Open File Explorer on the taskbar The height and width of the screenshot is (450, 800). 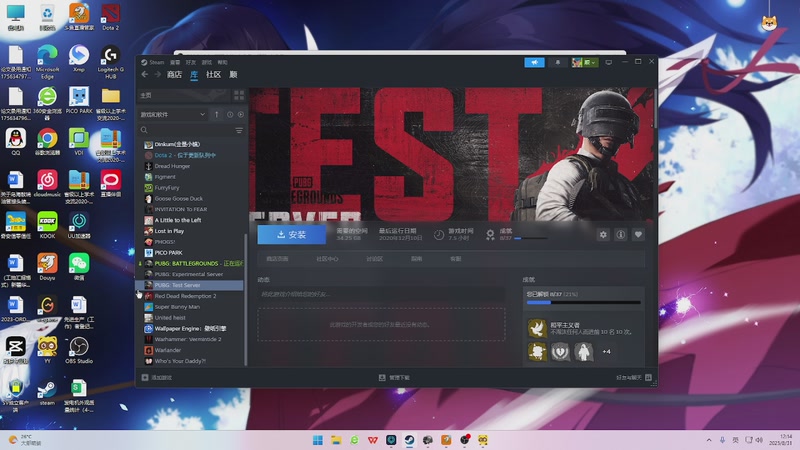tap(336, 440)
